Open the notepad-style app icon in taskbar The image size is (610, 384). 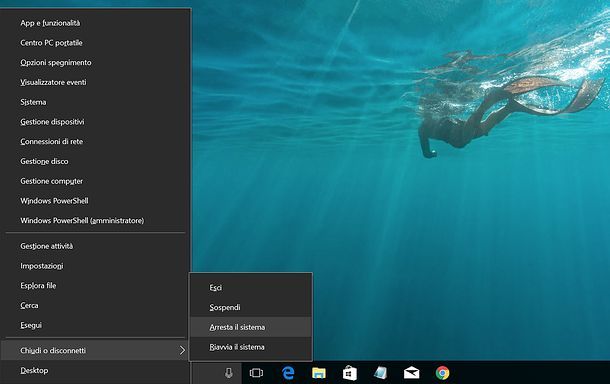380,373
